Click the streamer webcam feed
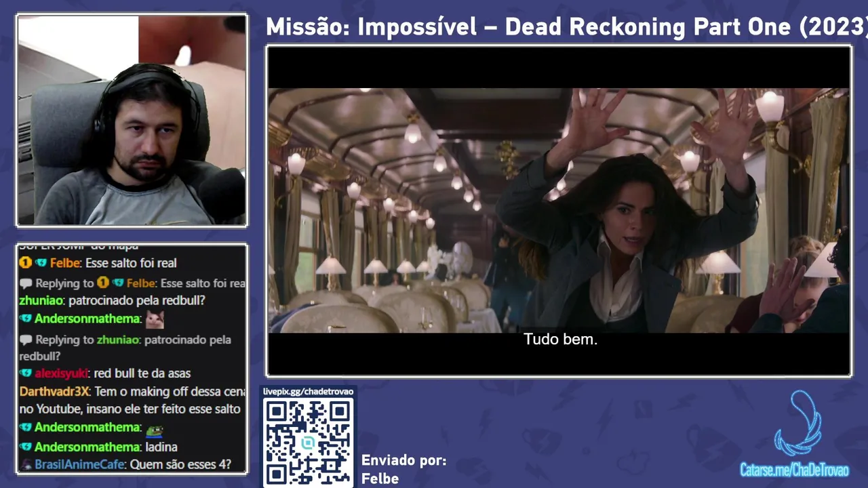The width and height of the screenshot is (868, 488). coord(132,121)
